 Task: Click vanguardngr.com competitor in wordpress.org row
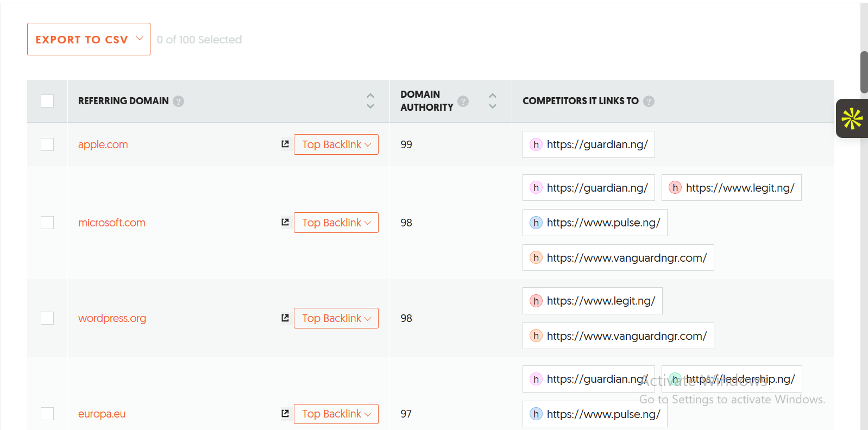click(618, 336)
